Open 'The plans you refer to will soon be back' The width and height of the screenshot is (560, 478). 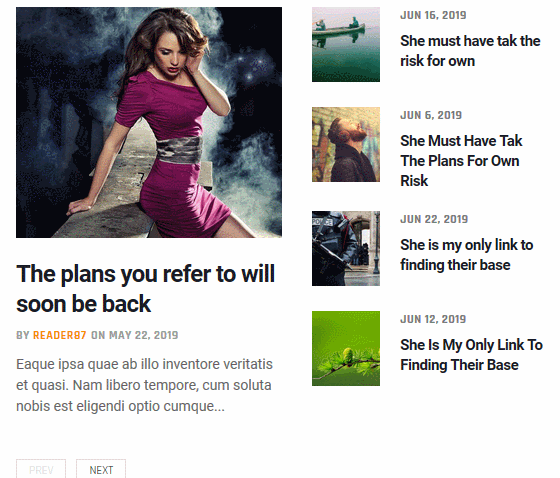click(146, 289)
